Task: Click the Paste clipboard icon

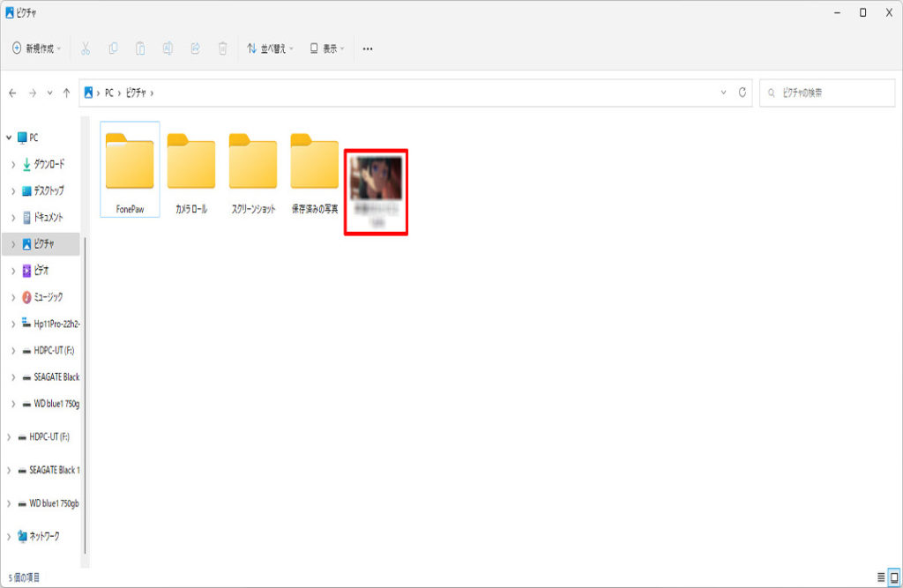Action: 140,48
